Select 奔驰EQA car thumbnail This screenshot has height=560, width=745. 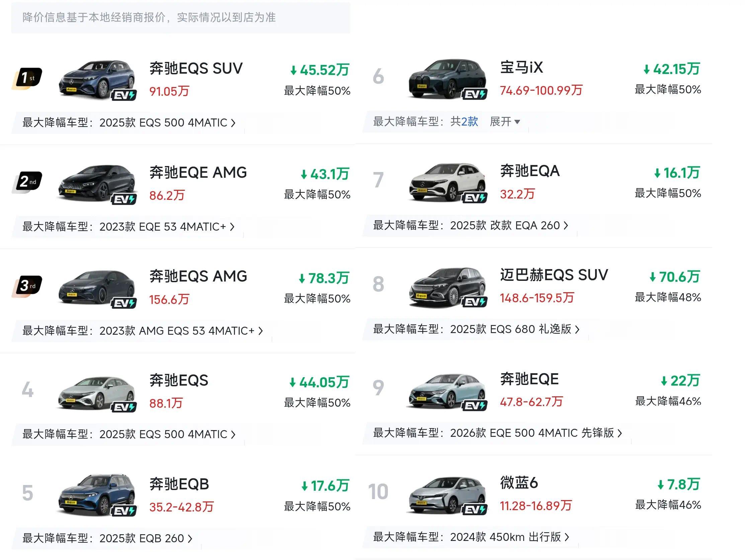coord(447,182)
